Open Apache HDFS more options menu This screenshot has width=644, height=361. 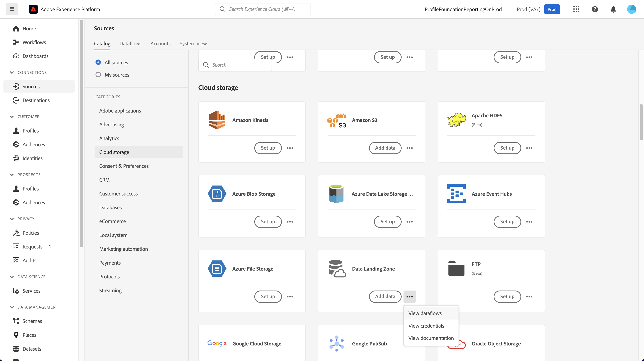(x=529, y=148)
